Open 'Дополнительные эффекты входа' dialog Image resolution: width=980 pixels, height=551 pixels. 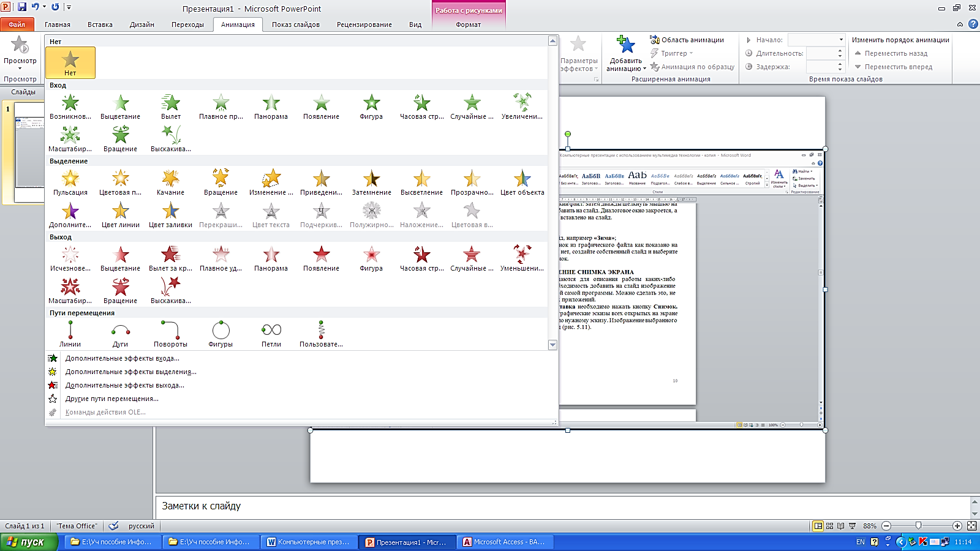tap(123, 358)
